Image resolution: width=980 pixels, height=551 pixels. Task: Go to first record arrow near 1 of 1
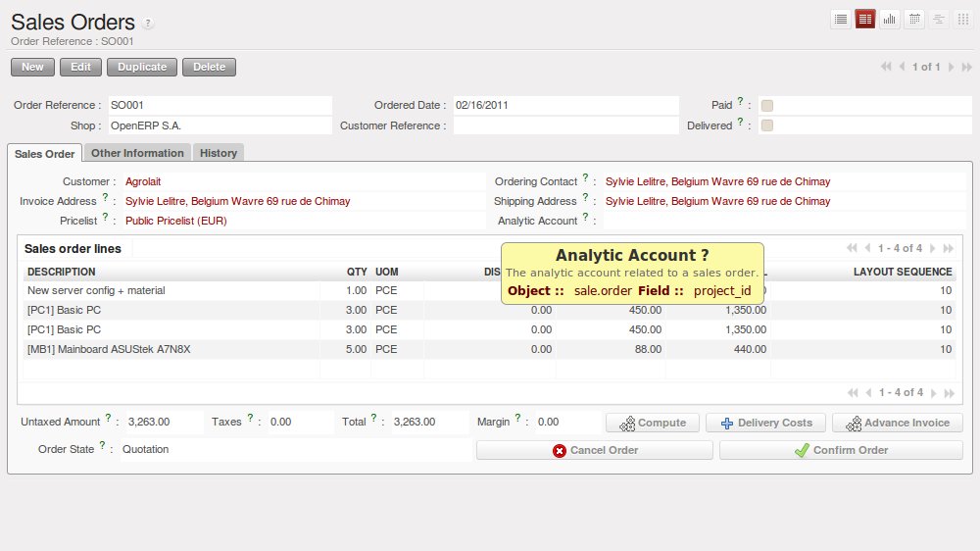pyautogui.click(x=886, y=67)
